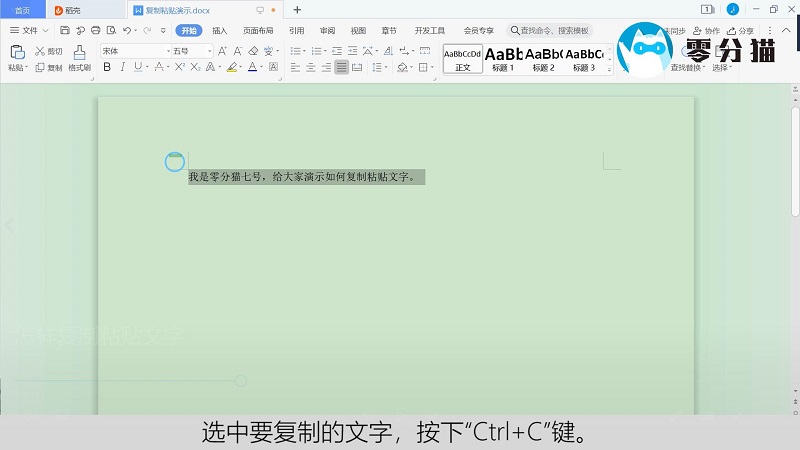Expand the 文件 file menu
800x450 pixels.
[29, 31]
